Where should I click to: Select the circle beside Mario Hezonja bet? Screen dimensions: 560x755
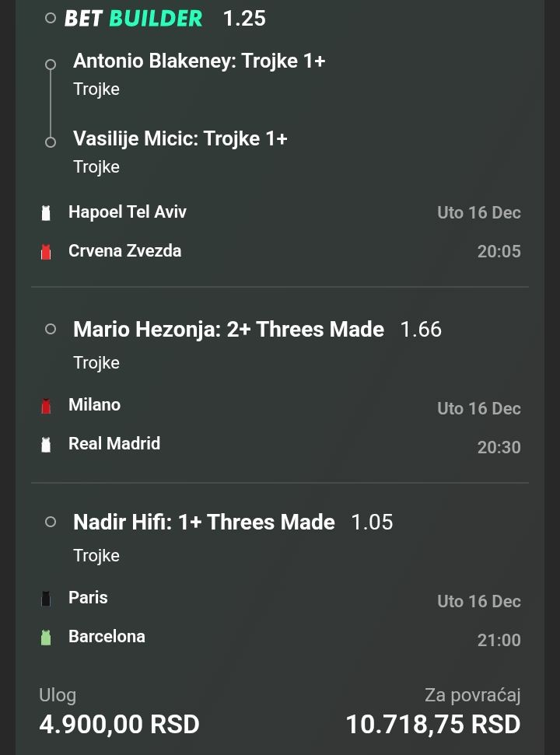click(51, 329)
